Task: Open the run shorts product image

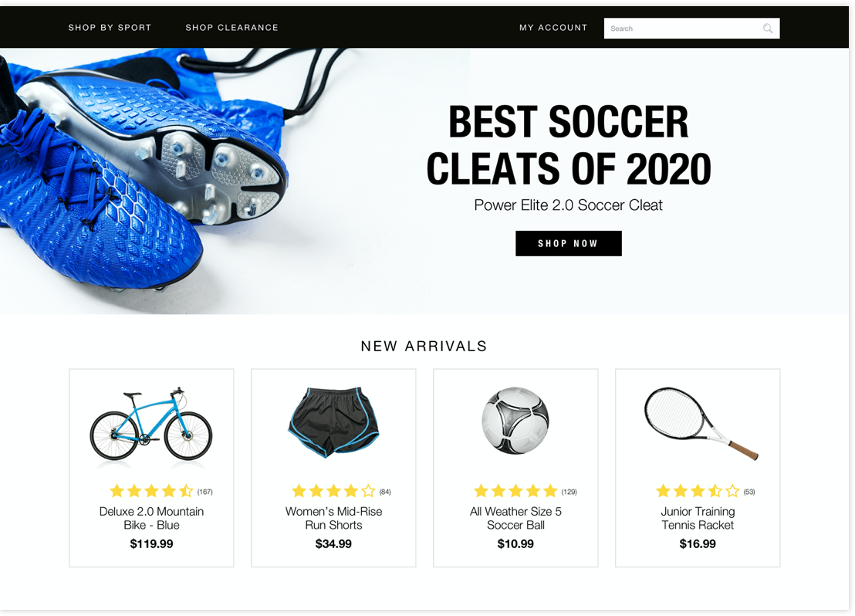Action: (x=333, y=421)
